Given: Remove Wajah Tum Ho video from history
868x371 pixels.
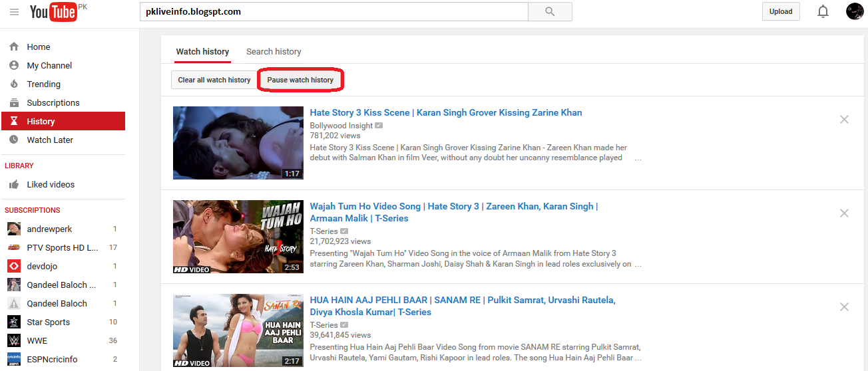Looking at the screenshot, I should point(844,213).
